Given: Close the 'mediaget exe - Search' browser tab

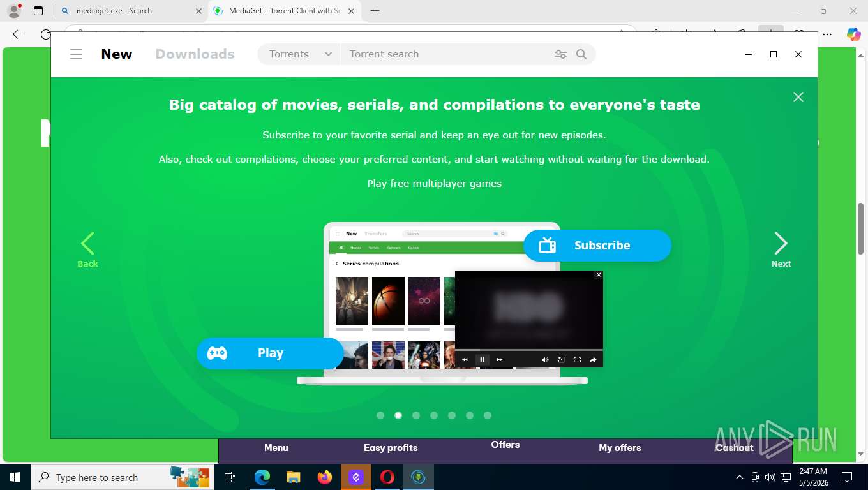Looking at the screenshot, I should pos(198,11).
